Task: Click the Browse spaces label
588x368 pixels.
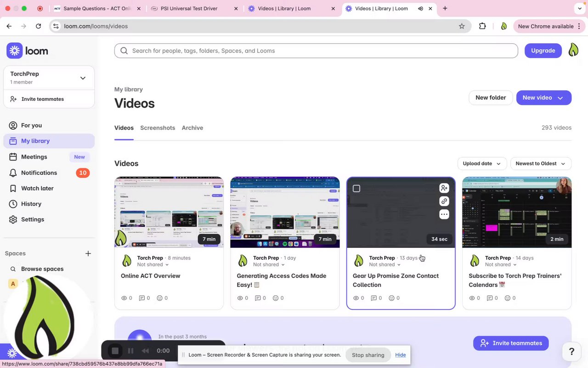Action: [42, 269]
